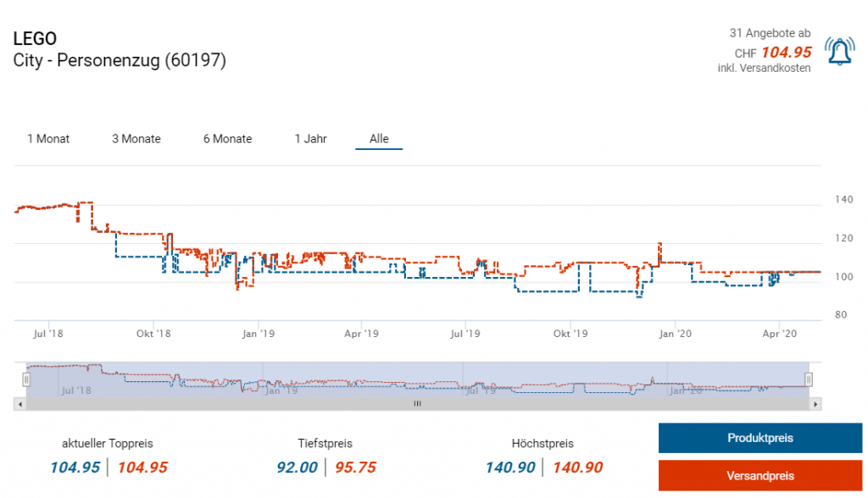
Task: Switch to the 3 Monate range
Action: click(136, 139)
